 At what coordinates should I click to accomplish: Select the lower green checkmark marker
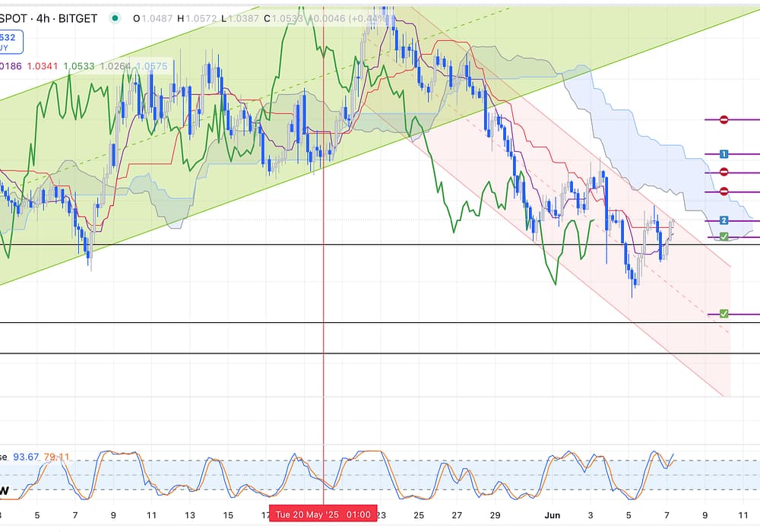(724, 313)
